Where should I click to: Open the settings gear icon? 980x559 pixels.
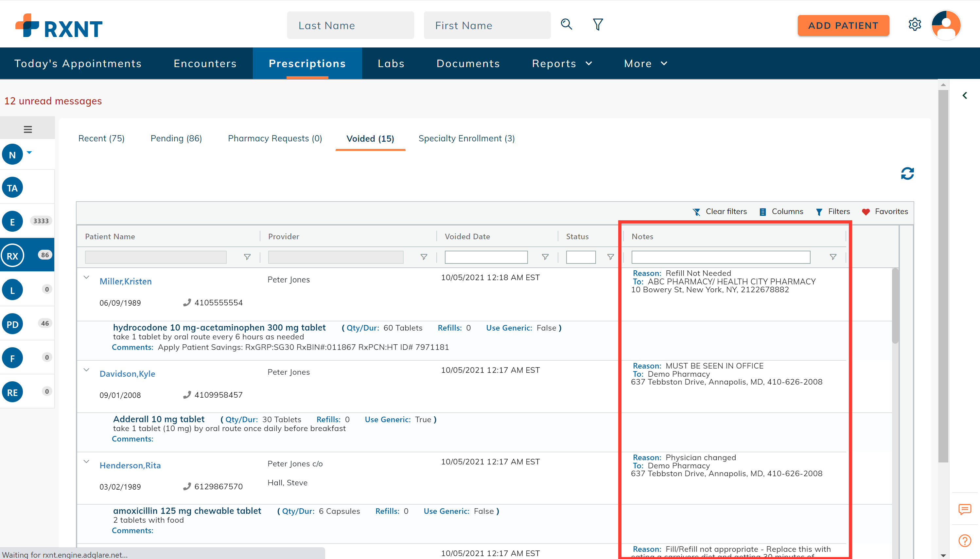click(x=915, y=25)
